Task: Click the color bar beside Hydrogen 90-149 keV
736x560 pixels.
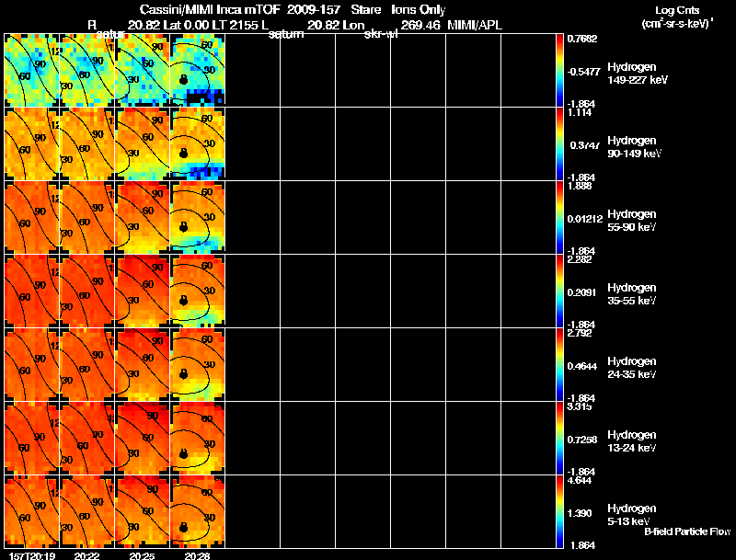Action: point(559,143)
